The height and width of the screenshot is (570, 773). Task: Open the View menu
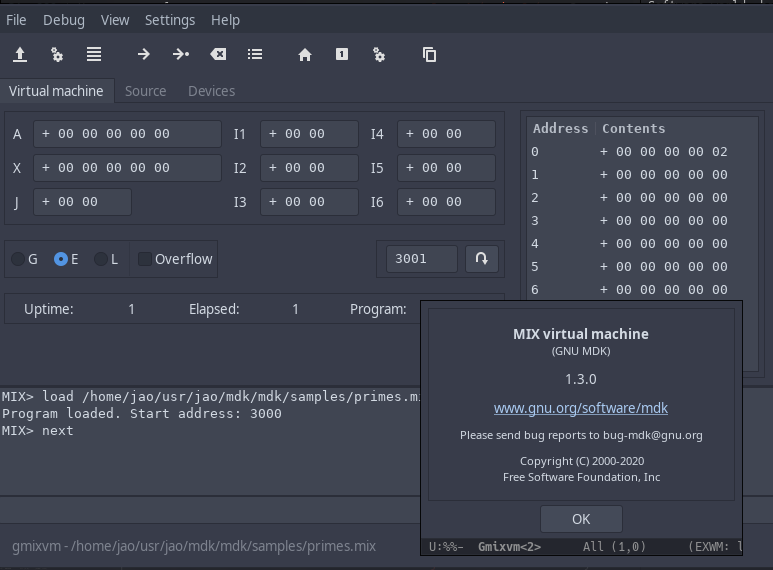[x=115, y=20]
